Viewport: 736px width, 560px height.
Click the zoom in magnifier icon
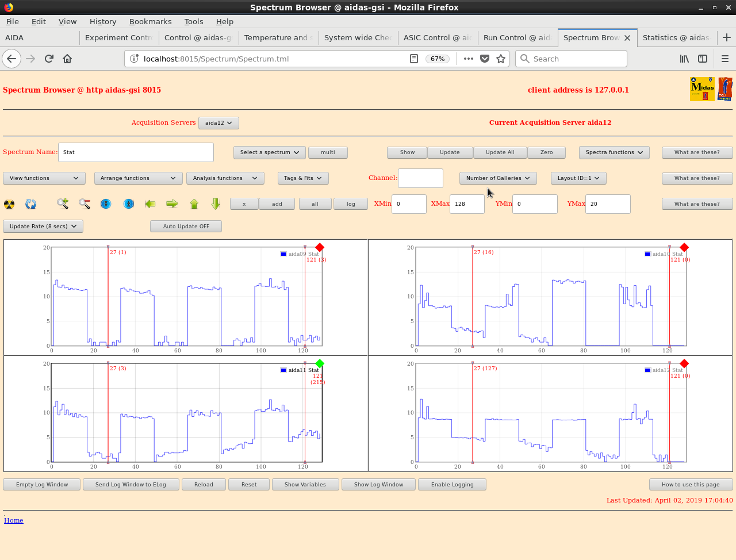63,204
